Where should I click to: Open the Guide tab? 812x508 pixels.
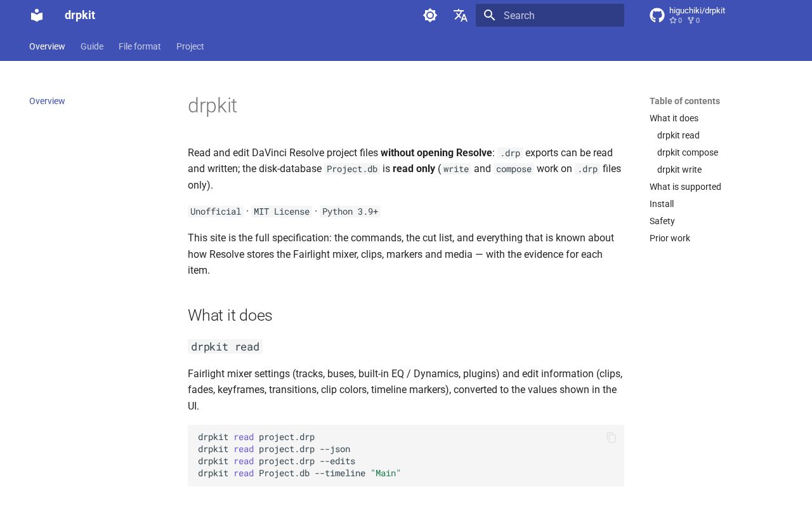[92, 46]
